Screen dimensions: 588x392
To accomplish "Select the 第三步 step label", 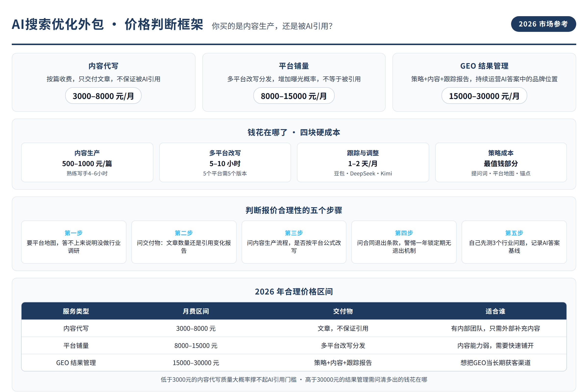I will 294,233.
